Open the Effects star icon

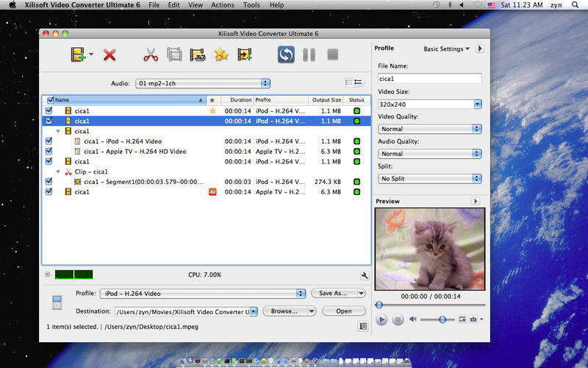(x=221, y=54)
